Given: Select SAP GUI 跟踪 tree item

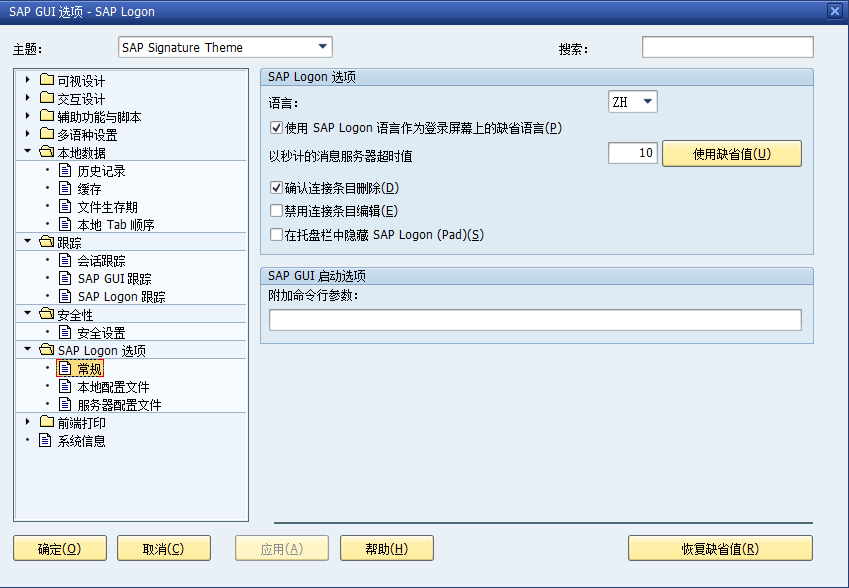Looking at the screenshot, I should click(x=115, y=279).
